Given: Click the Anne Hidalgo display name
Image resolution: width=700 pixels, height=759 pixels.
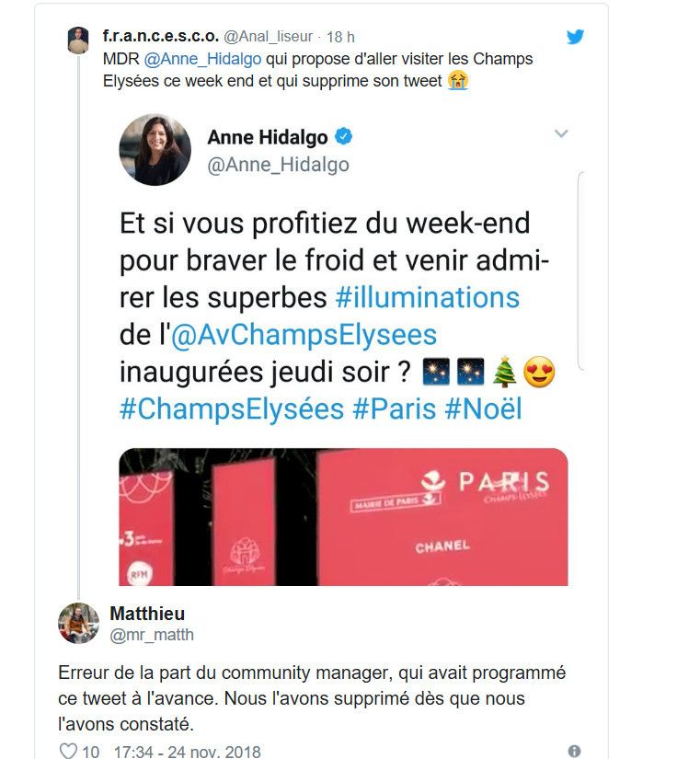Looking at the screenshot, I should coord(268,137).
